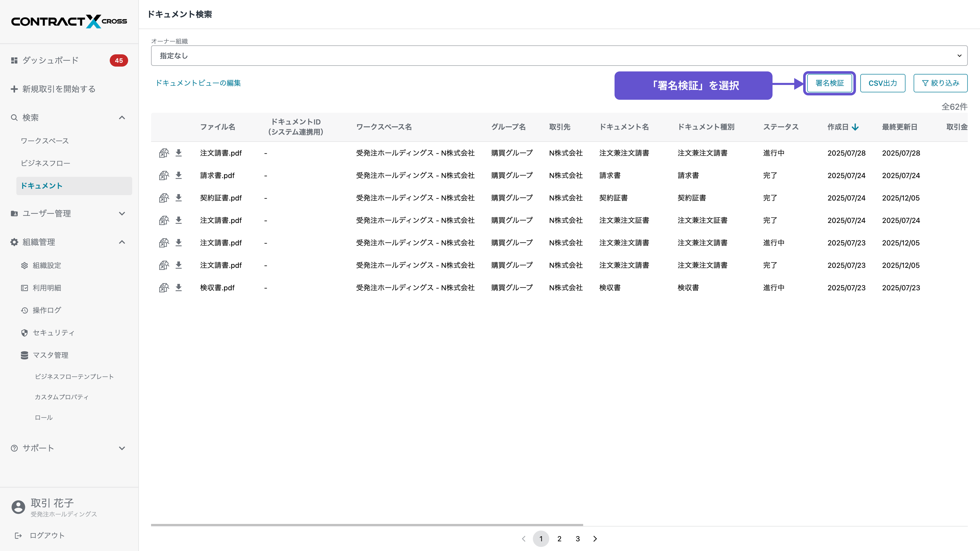
Task: Download the 注文請書.pdf file
Action: tap(179, 153)
